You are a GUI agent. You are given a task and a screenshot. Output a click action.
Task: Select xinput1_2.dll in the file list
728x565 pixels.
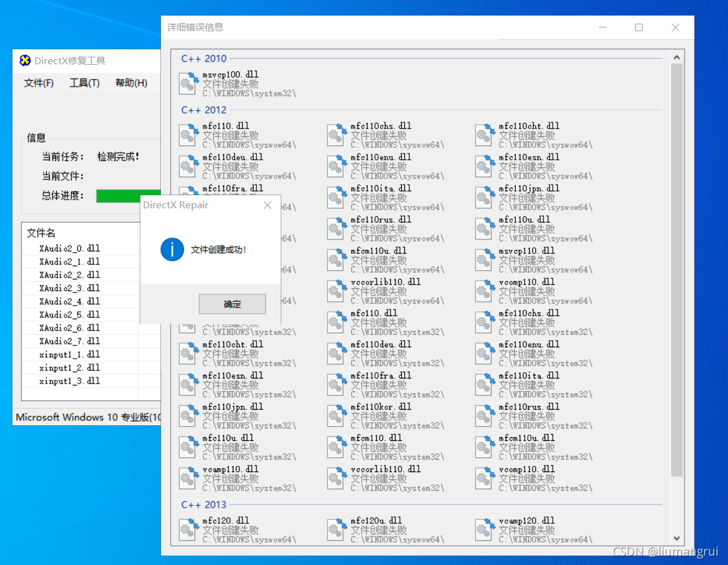coord(69,368)
